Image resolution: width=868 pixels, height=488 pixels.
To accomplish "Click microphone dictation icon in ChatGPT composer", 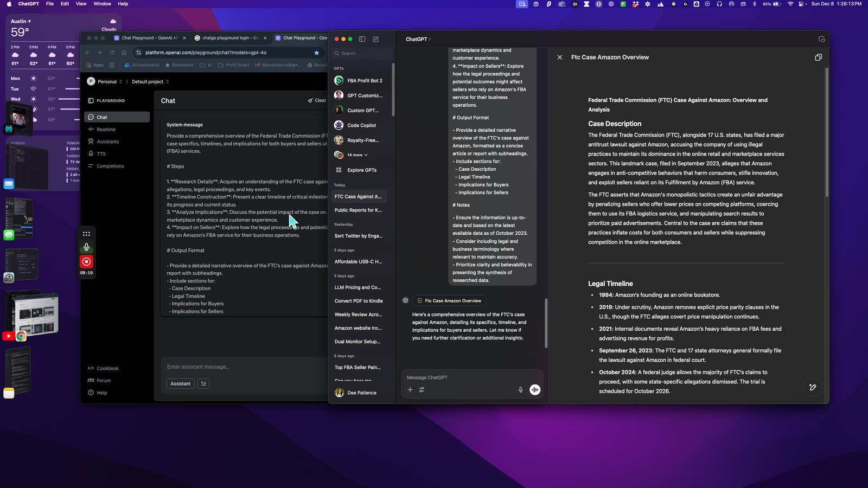I will 520,389.
